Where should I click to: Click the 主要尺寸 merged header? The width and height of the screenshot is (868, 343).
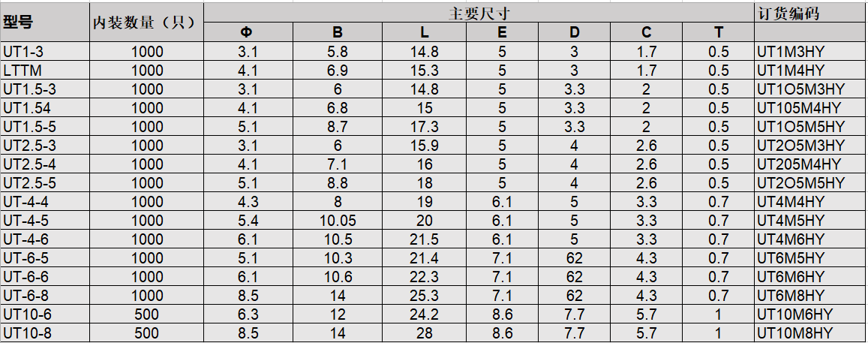(x=479, y=13)
